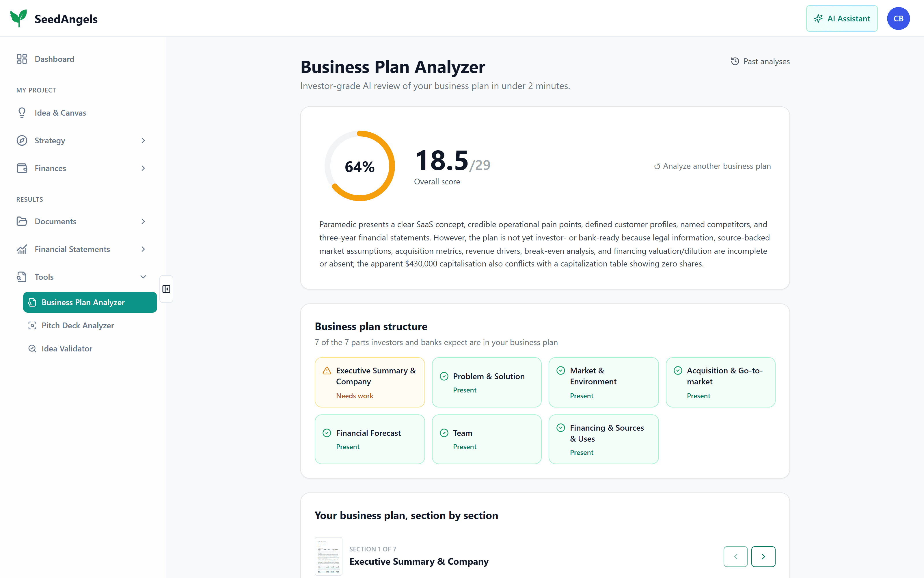Click the Past analyses history clock icon
The height and width of the screenshot is (578, 924).
(735, 61)
